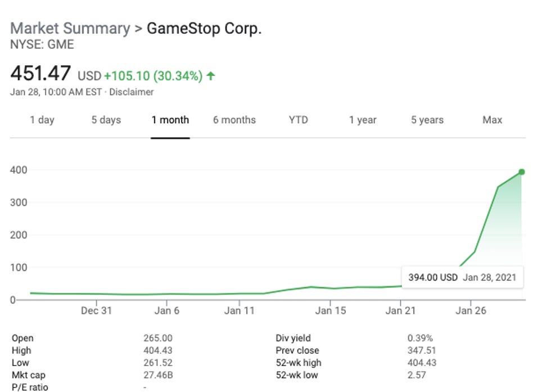
Task: Click the 300 y-axis label
Action: tap(19, 202)
